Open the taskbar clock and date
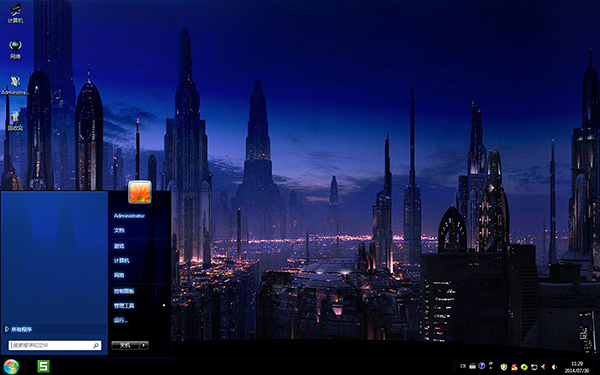Image resolution: width=600 pixels, height=375 pixels. pyautogui.click(x=577, y=367)
